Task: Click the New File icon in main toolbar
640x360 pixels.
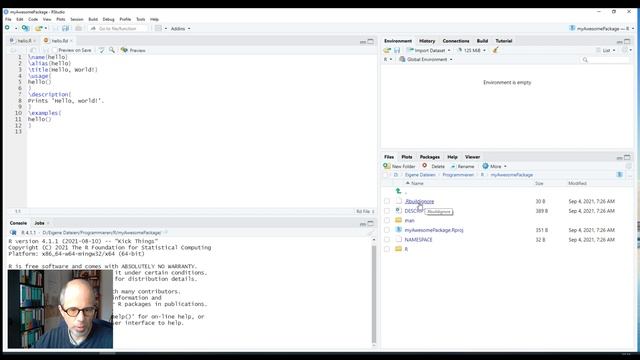Action: tap(7, 28)
